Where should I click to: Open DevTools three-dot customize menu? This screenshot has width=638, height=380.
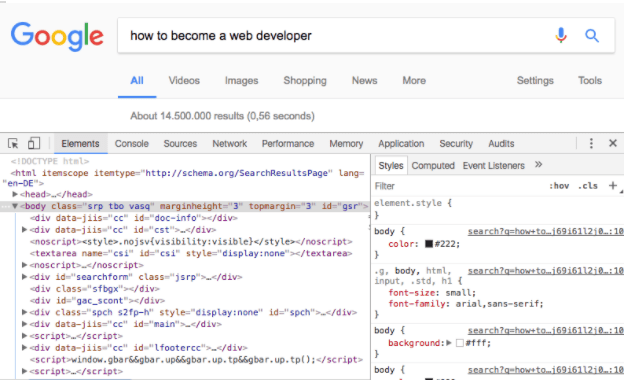591,143
